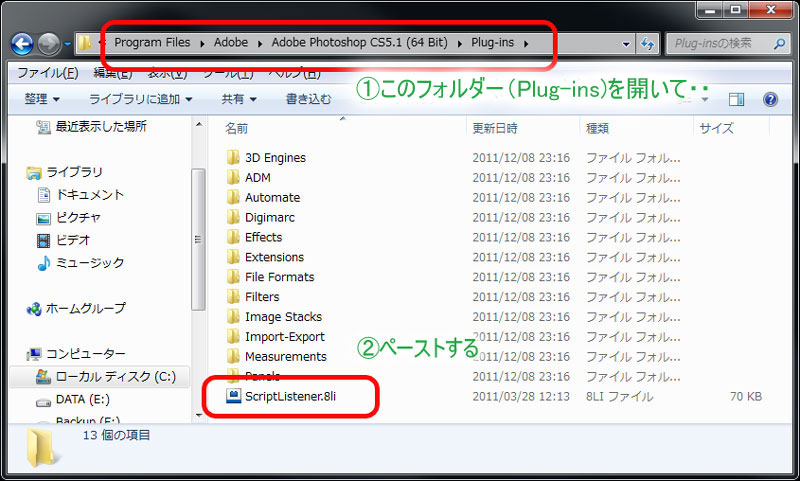
Task: Select the Digimarc folder icon
Action: pyautogui.click(x=233, y=217)
